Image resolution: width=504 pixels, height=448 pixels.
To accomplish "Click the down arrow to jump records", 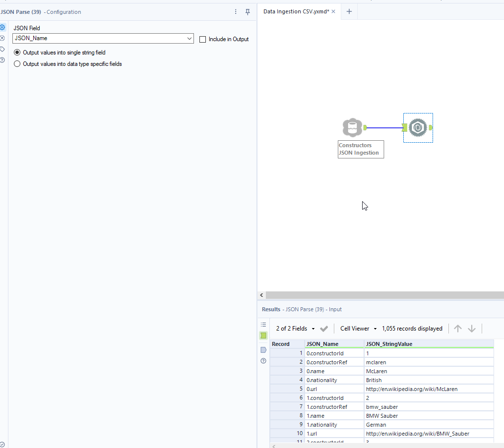I will [x=472, y=328].
